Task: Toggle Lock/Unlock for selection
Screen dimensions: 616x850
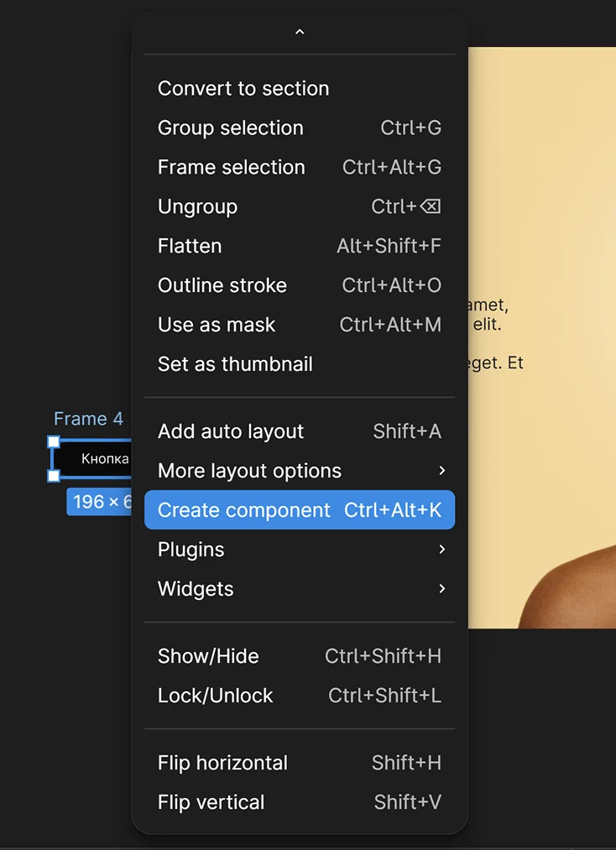Action: [216, 696]
